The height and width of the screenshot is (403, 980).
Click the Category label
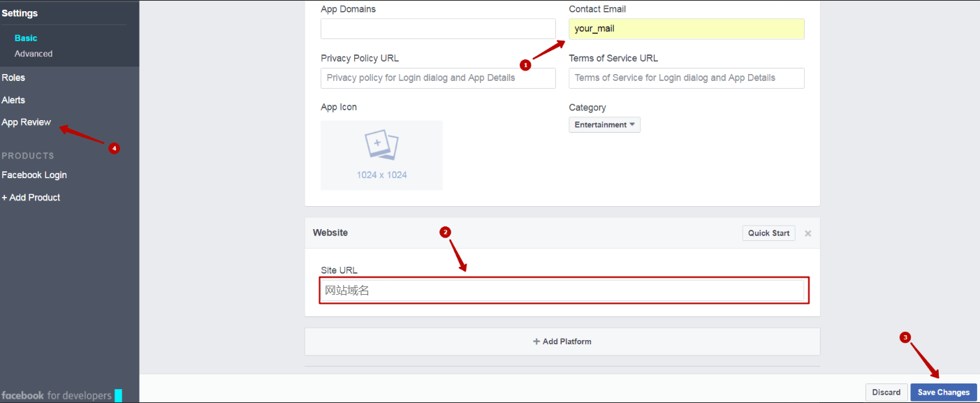point(587,108)
